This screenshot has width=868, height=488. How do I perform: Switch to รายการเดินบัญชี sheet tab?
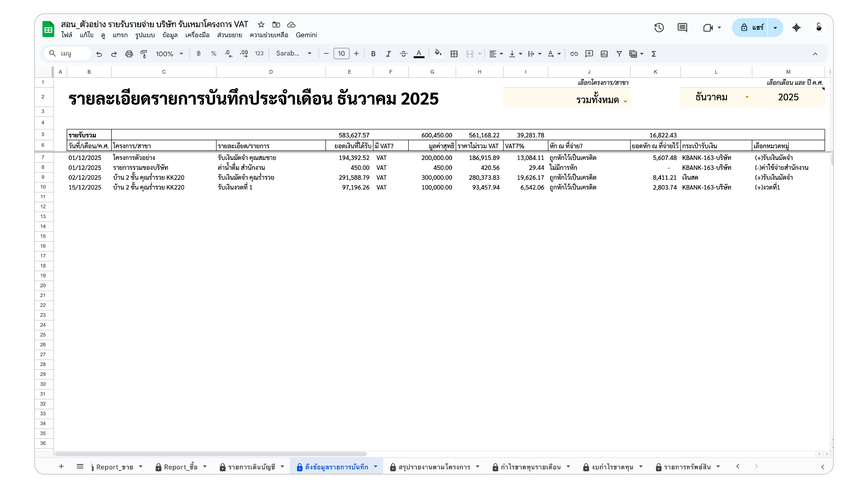[251, 467]
